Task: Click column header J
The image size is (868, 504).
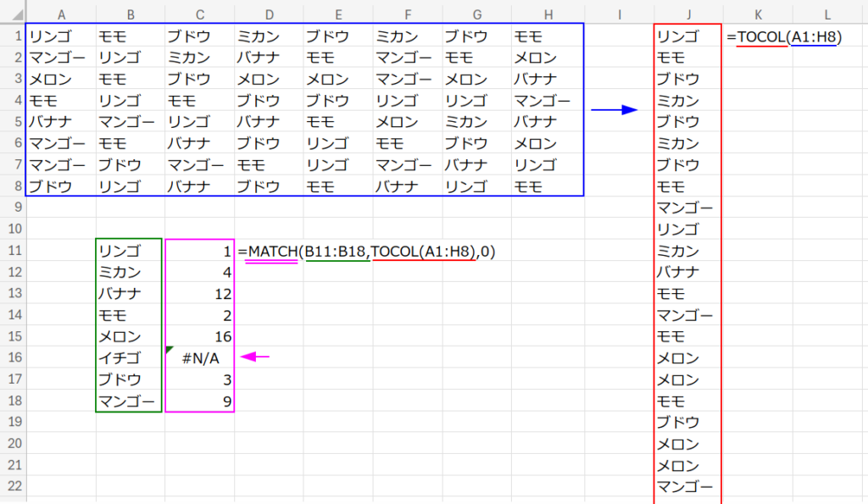Action: click(x=689, y=13)
